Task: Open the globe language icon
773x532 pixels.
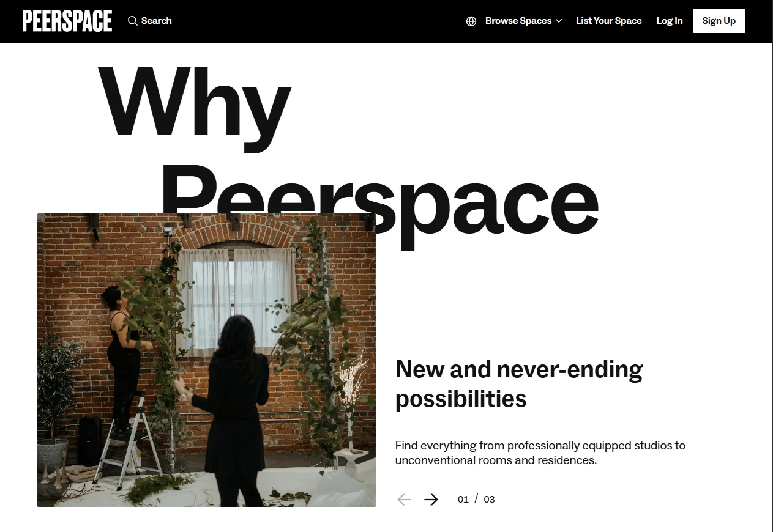Action: pos(471,21)
